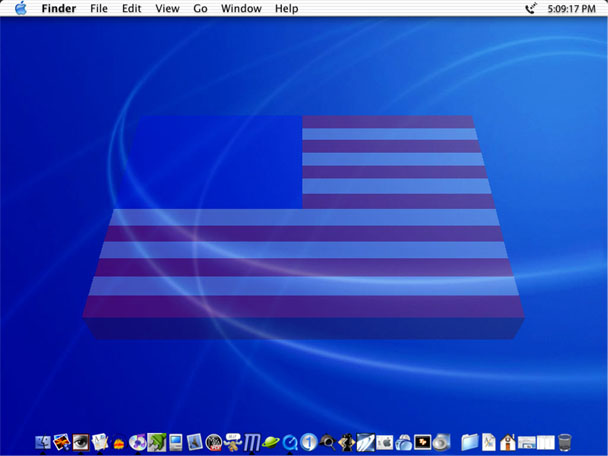Screen dimensions: 608x456
Task: Open Finder from the Dock
Action: point(43,442)
